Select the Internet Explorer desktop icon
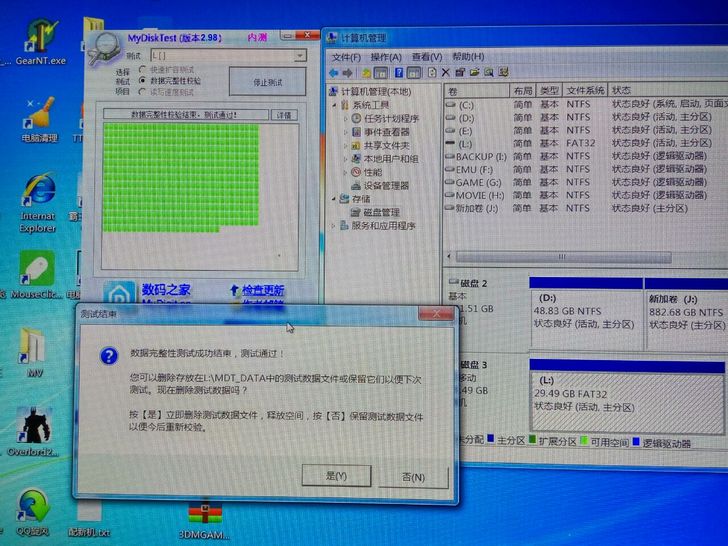This screenshot has height=546, width=728. coord(38,202)
